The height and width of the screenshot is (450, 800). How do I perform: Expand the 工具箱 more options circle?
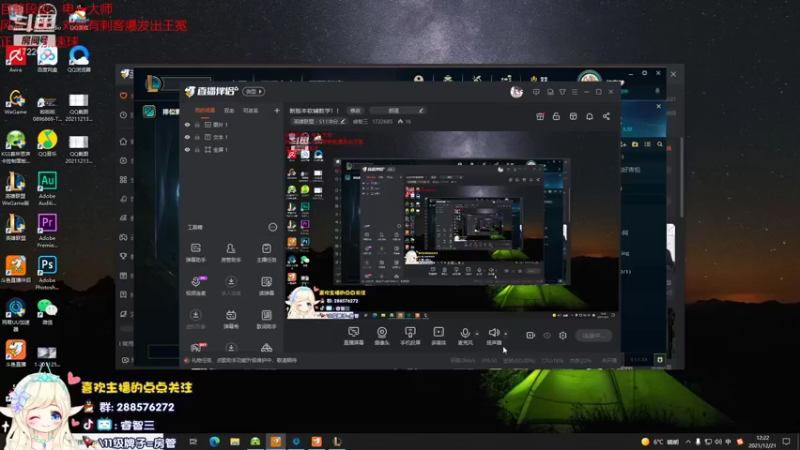click(x=272, y=227)
